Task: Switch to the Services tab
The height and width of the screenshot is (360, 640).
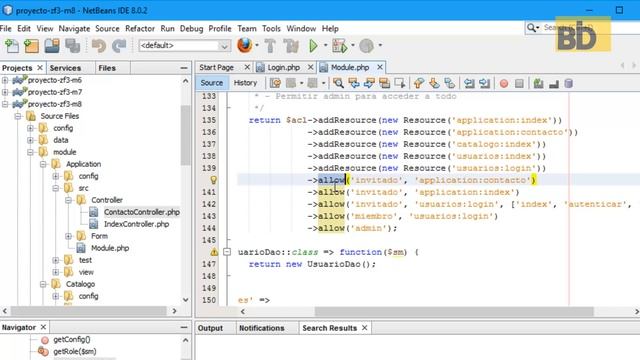Action: (65, 68)
